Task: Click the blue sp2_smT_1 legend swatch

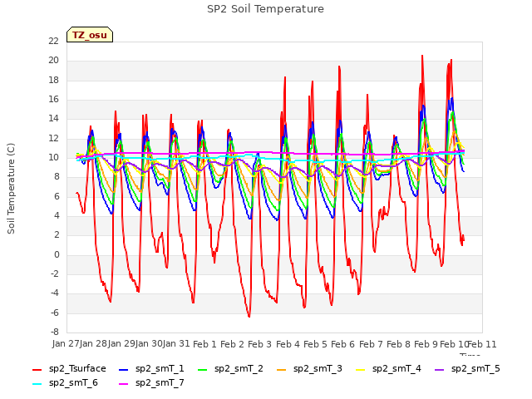Action: 124,369
